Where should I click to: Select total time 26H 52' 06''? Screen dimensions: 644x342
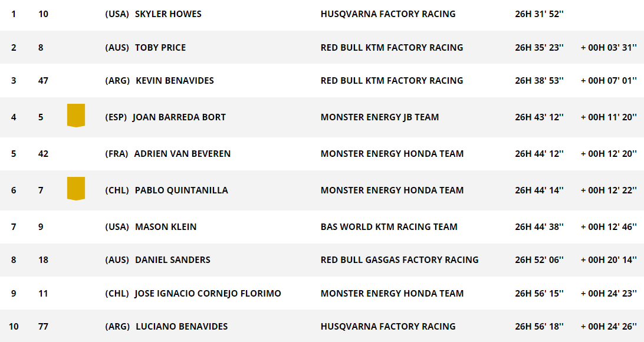tap(539, 260)
